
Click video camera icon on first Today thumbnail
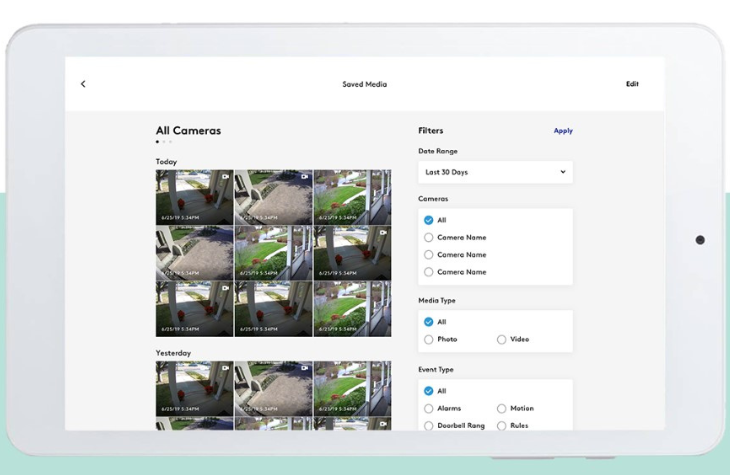[226, 176]
